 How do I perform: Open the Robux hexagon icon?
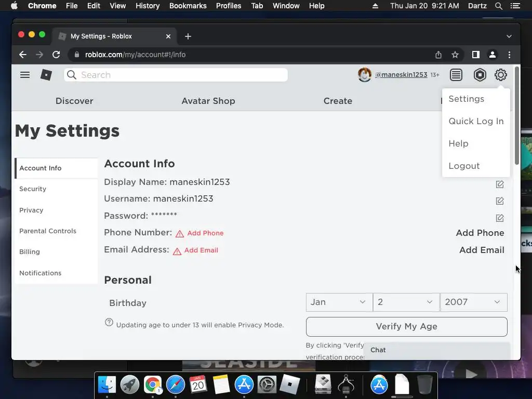[480, 75]
